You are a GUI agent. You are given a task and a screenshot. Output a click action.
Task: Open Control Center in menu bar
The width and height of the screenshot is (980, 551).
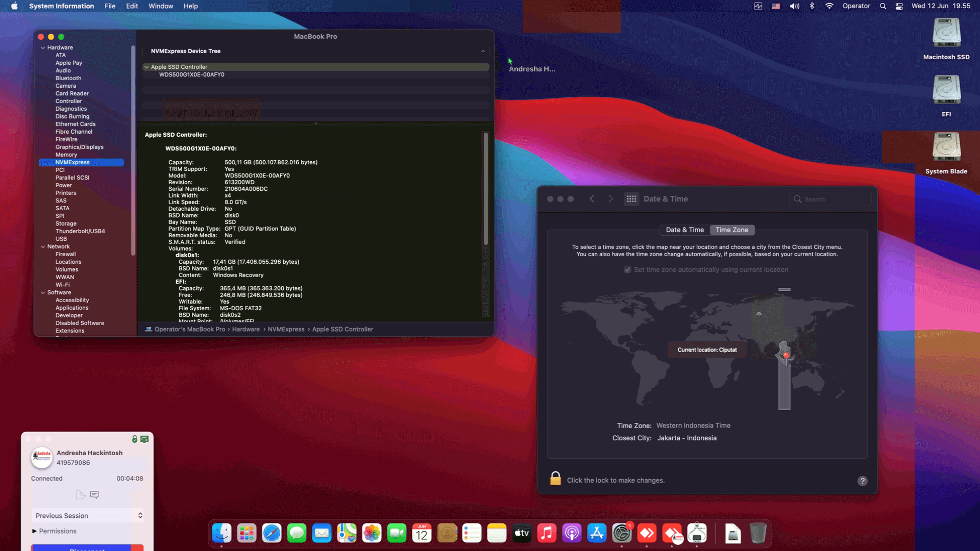click(899, 6)
